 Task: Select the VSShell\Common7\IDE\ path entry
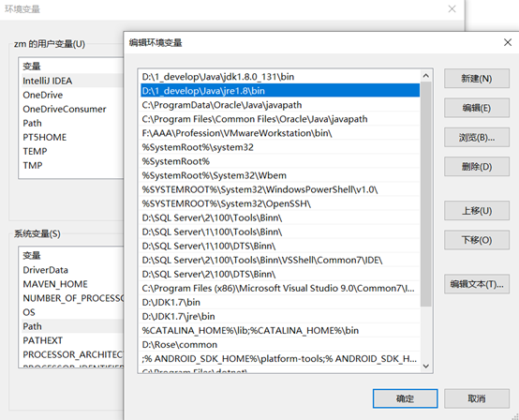[280, 260]
